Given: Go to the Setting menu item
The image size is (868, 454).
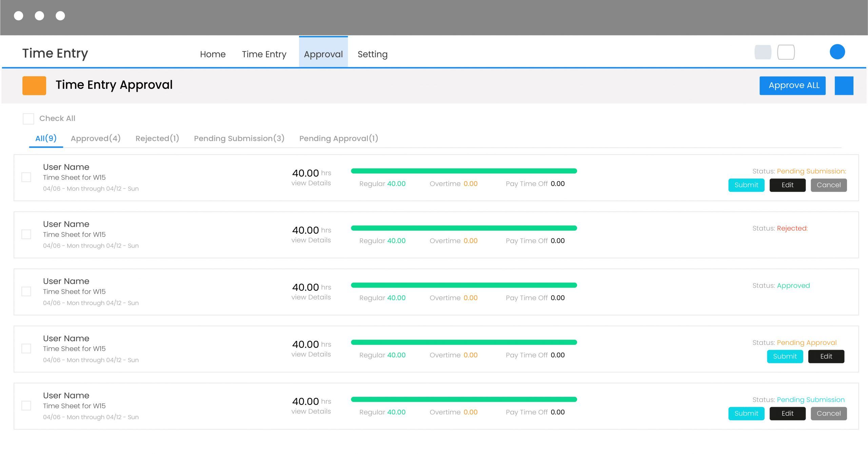Looking at the screenshot, I should pos(372,54).
